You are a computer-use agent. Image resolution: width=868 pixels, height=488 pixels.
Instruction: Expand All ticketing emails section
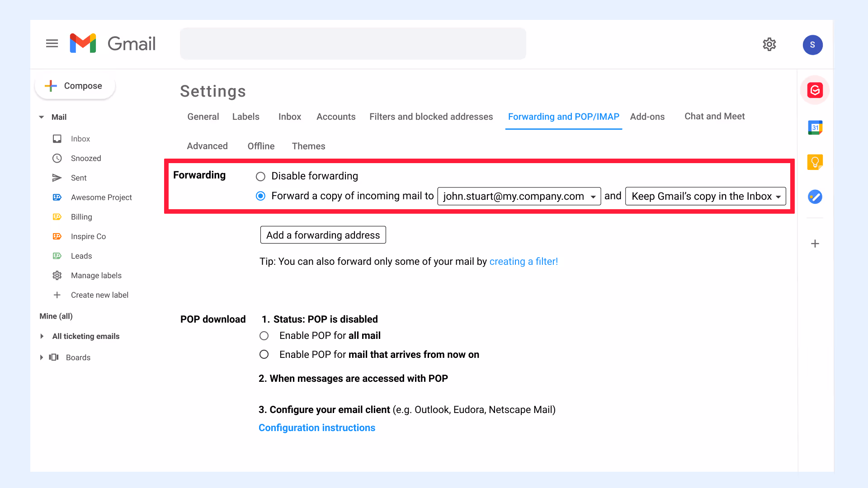point(42,336)
